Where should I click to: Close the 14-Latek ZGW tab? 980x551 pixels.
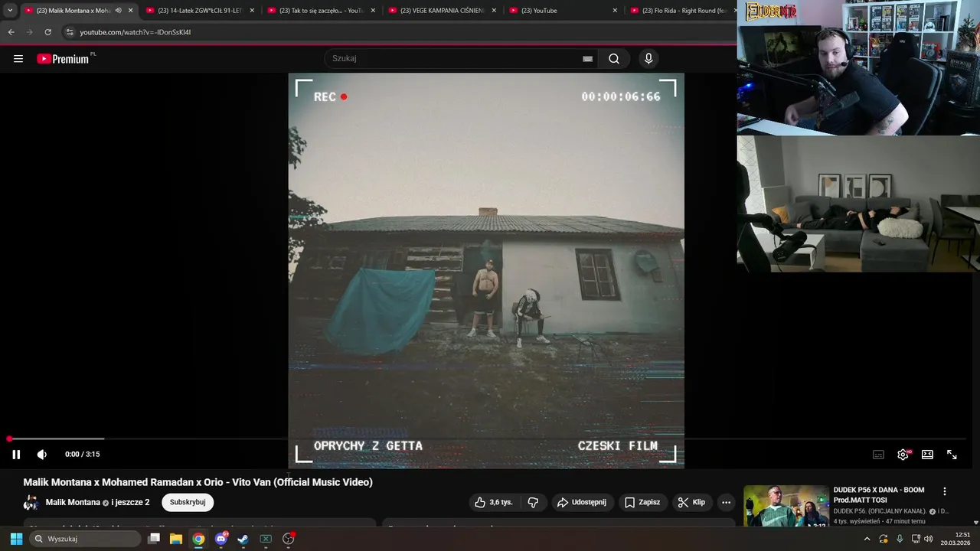coord(252,11)
